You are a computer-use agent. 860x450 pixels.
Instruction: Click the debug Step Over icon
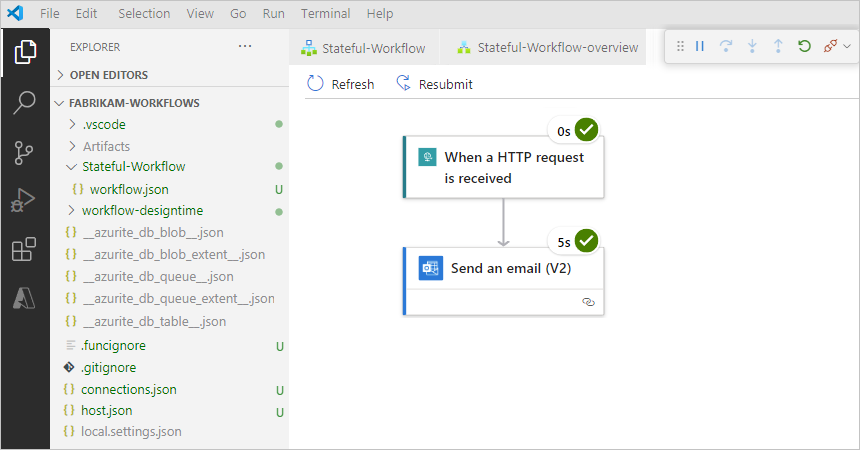726,47
